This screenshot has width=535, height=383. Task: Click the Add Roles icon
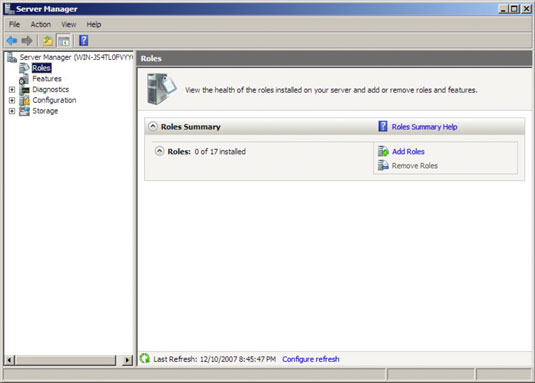(383, 151)
